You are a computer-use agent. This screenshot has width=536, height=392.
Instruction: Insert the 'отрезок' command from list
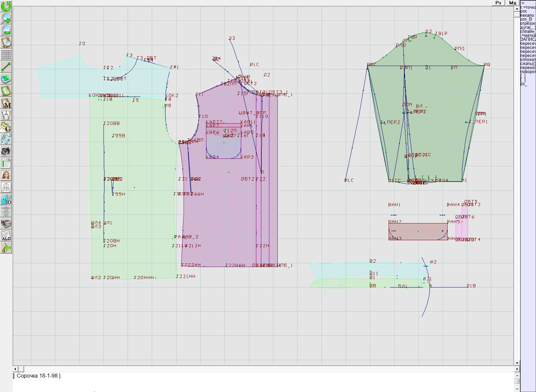(x=528, y=23)
